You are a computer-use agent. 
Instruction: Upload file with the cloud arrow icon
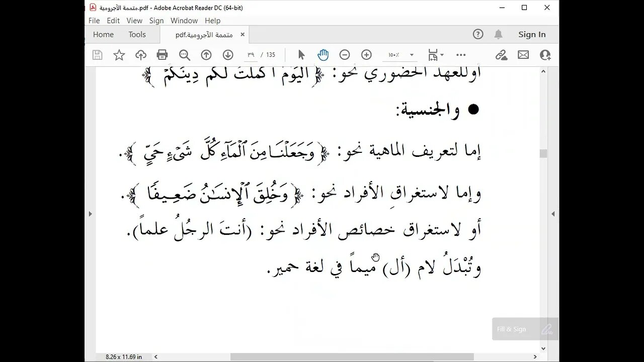click(x=141, y=55)
